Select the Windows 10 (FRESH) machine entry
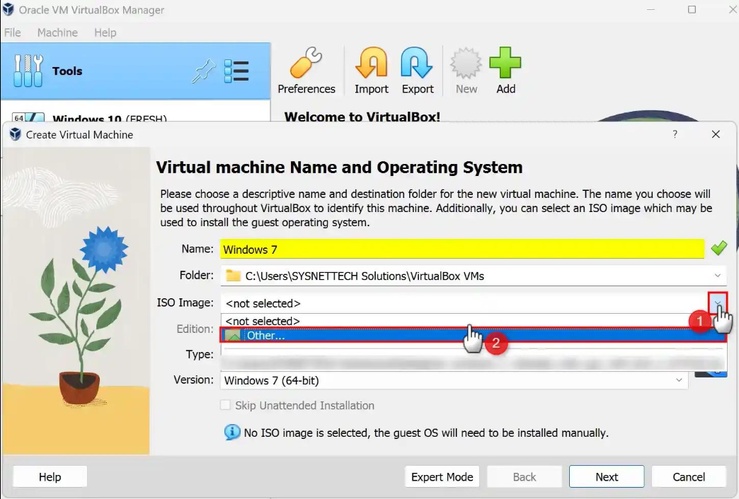Image resolution: width=739 pixels, height=499 pixels. click(x=136, y=117)
